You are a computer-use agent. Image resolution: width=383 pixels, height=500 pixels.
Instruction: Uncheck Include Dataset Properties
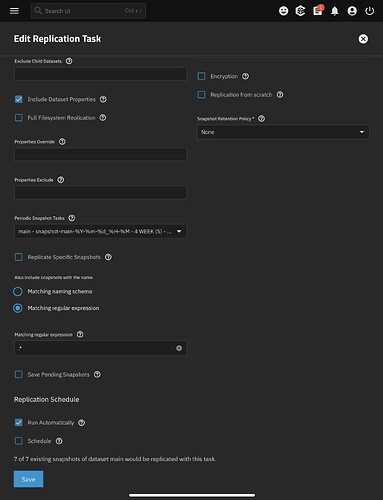pyautogui.click(x=19, y=99)
